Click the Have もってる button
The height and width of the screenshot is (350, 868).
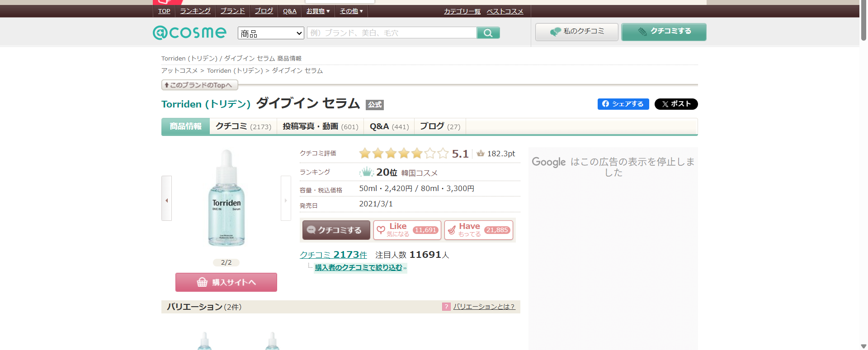[x=479, y=230]
